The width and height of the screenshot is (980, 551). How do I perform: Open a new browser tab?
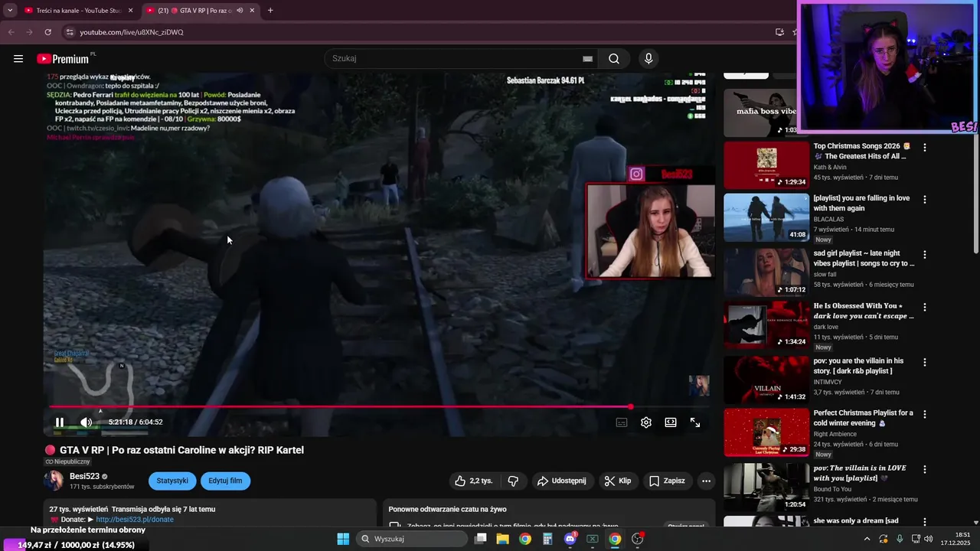point(270,11)
